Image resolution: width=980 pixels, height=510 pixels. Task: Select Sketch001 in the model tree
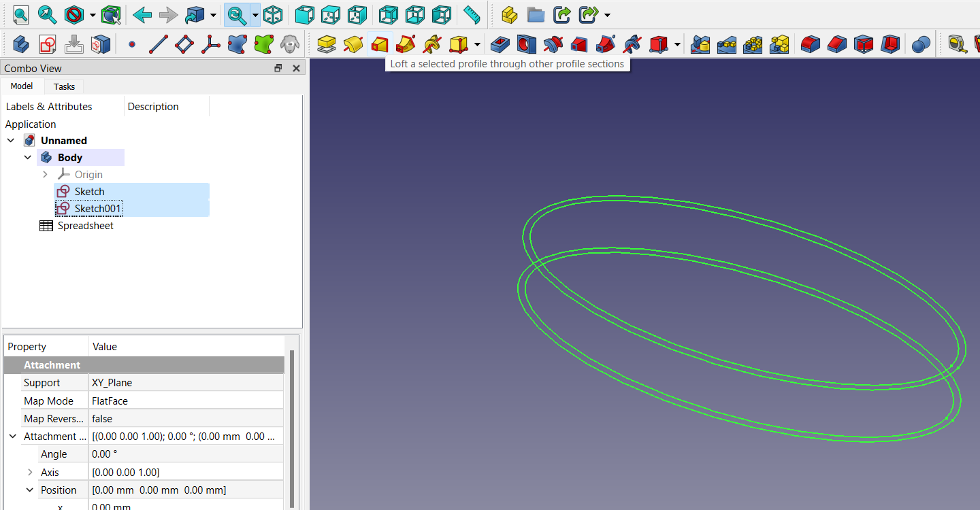click(x=97, y=208)
